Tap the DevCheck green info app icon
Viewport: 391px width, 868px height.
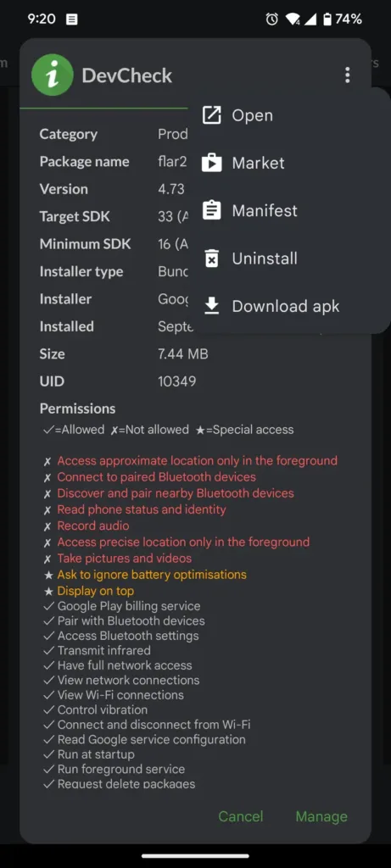click(53, 75)
